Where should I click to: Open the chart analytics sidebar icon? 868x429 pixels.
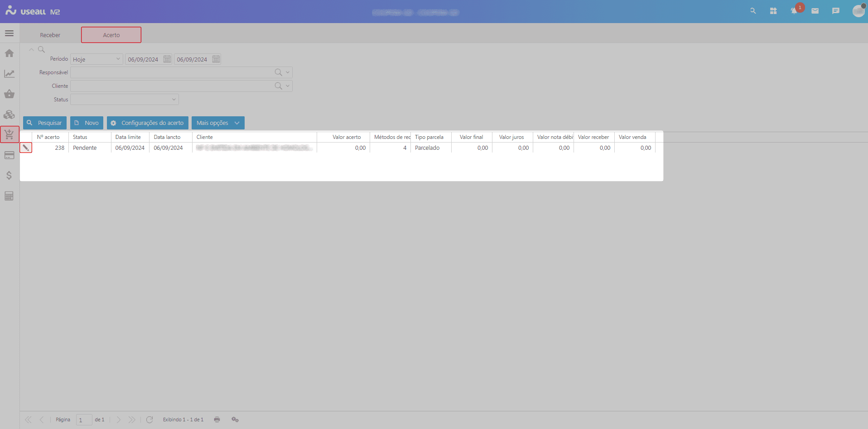pos(9,74)
